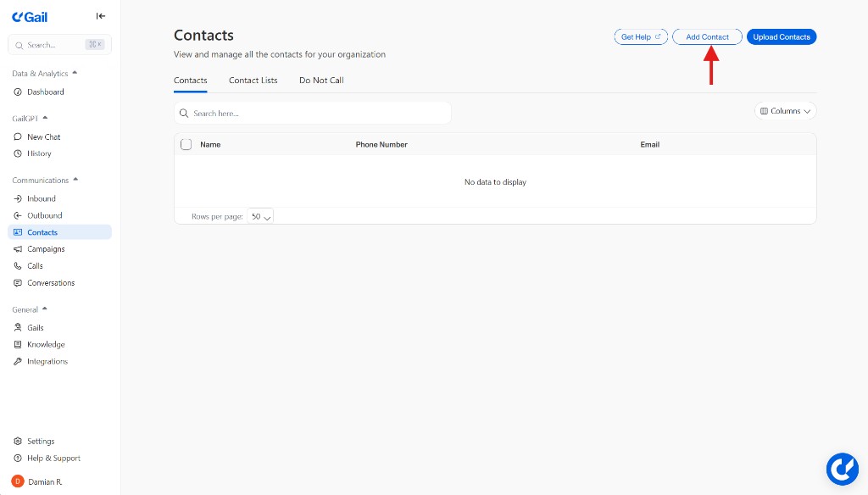This screenshot has height=495, width=868.
Task: Change rows per page from 50
Action: (260, 216)
